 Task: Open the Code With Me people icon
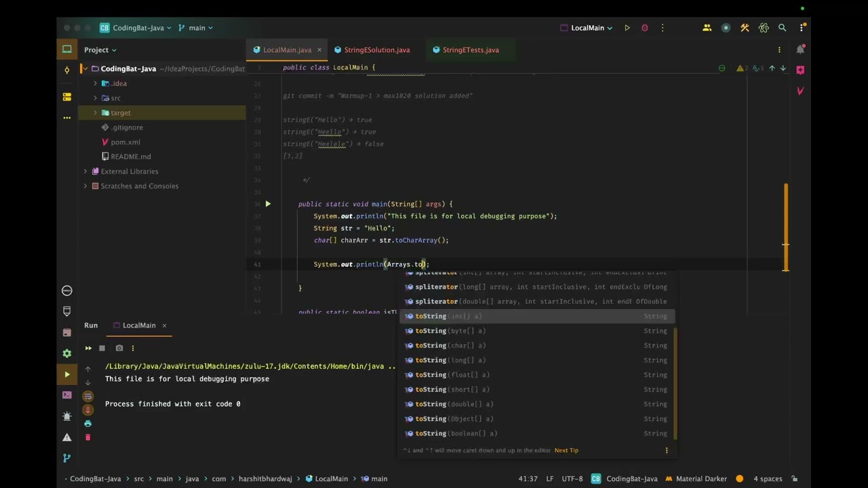click(707, 28)
